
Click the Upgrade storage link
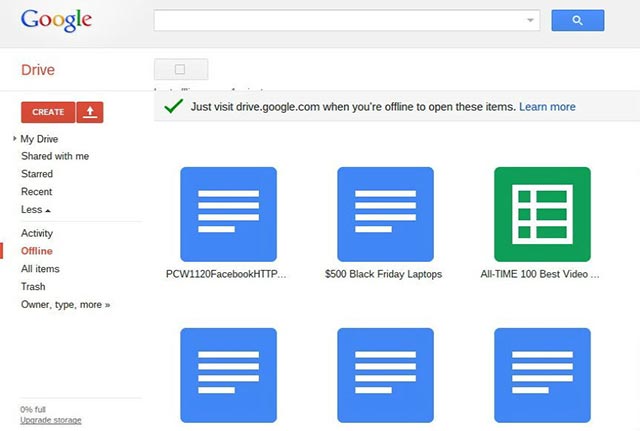tap(51, 420)
